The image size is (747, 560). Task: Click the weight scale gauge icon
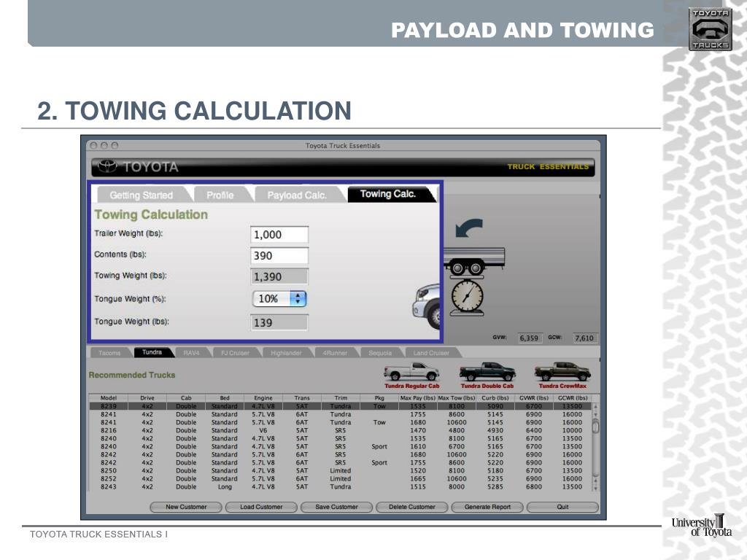point(468,297)
